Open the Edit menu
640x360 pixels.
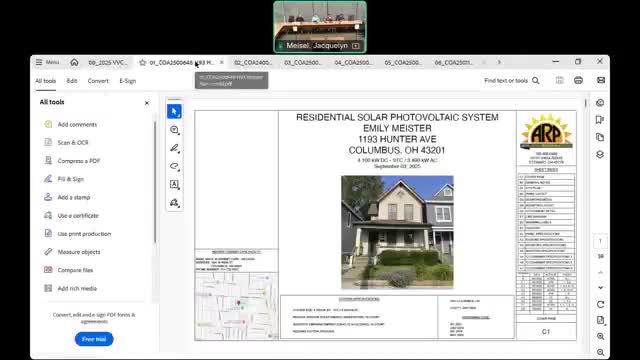[72, 81]
